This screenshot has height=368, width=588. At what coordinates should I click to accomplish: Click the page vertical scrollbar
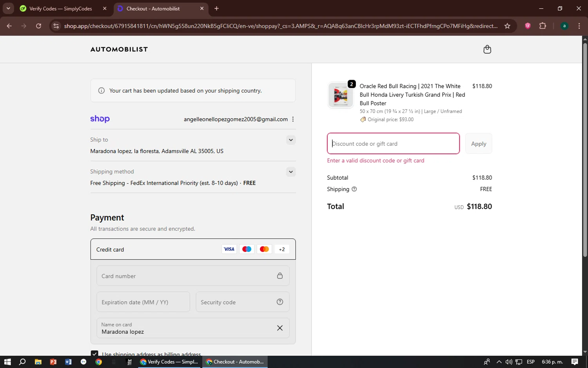coord(585,149)
